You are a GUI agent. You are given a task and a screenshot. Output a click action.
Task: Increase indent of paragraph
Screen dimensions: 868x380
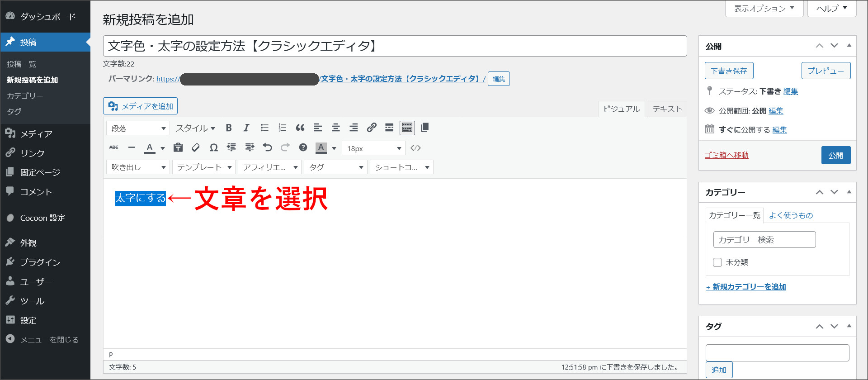point(250,147)
